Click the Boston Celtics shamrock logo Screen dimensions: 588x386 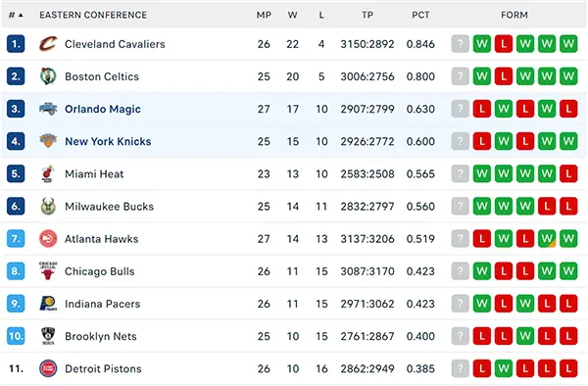(48, 76)
